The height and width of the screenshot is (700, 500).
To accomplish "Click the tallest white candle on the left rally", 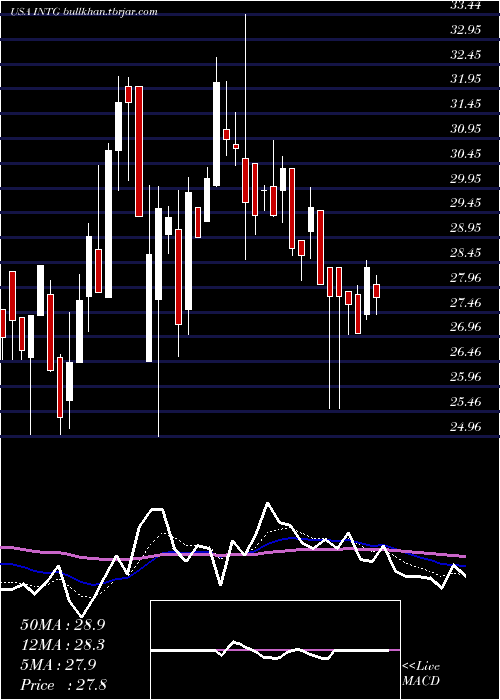I will pyautogui.click(x=108, y=224).
